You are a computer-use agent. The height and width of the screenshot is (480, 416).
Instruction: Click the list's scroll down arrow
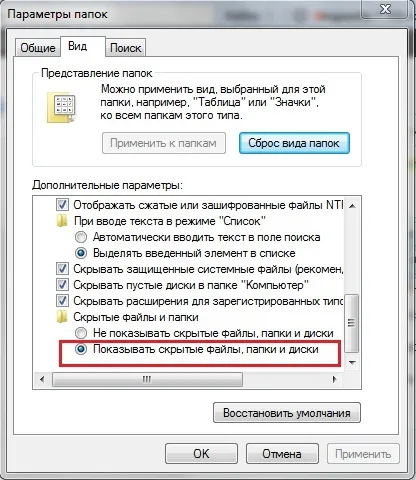click(352, 362)
